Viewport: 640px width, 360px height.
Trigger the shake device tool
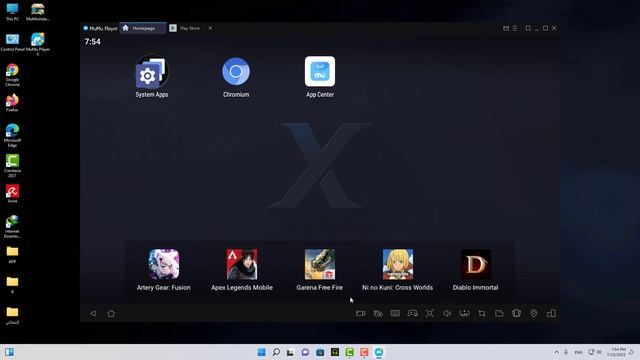tap(516, 313)
